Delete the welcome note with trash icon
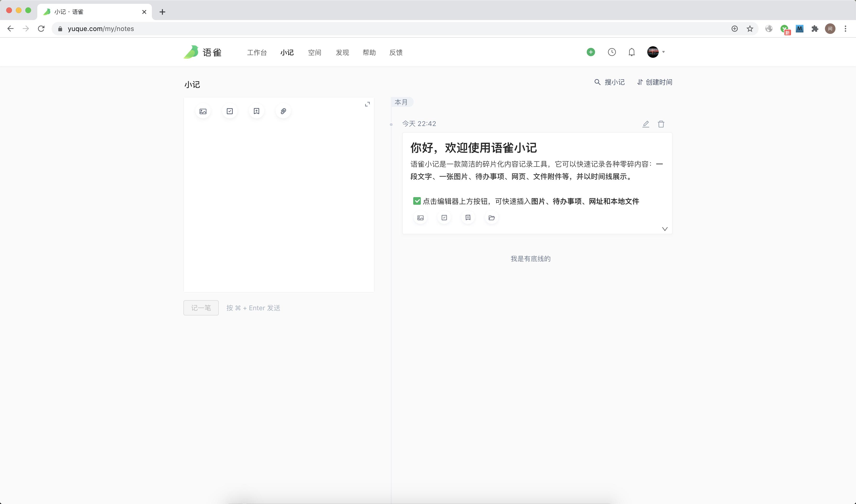The width and height of the screenshot is (856, 504). tap(661, 124)
